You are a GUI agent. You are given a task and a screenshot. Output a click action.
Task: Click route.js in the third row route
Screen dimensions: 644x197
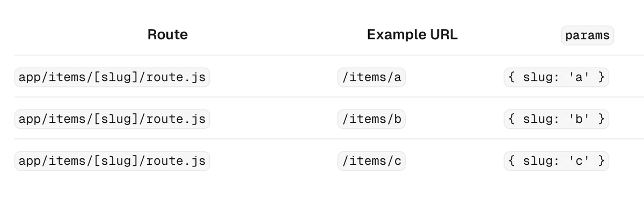click(x=174, y=162)
